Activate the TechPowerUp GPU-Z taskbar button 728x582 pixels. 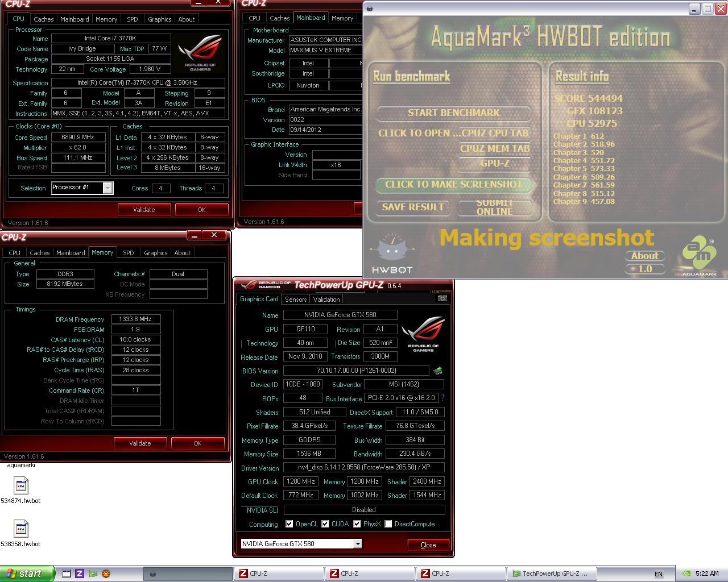(551, 573)
